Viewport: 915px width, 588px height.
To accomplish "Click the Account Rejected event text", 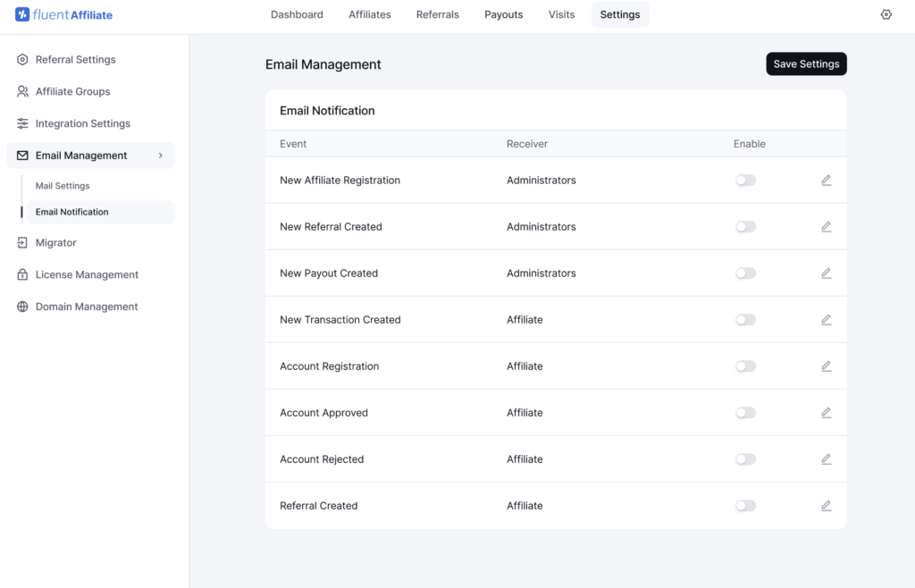I will (x=322, y=459).
